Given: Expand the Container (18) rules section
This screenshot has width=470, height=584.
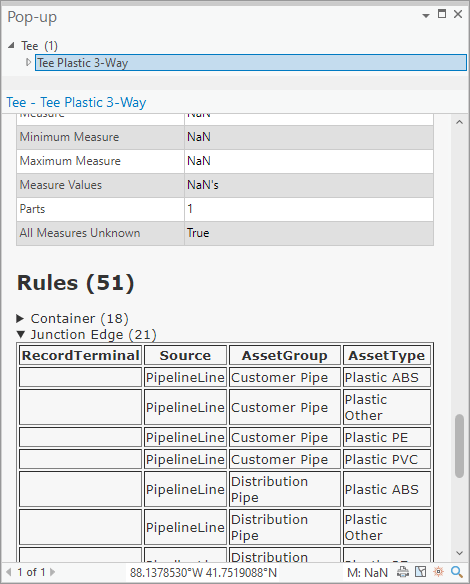Looking at the screenshot, I should coord(20,318).
